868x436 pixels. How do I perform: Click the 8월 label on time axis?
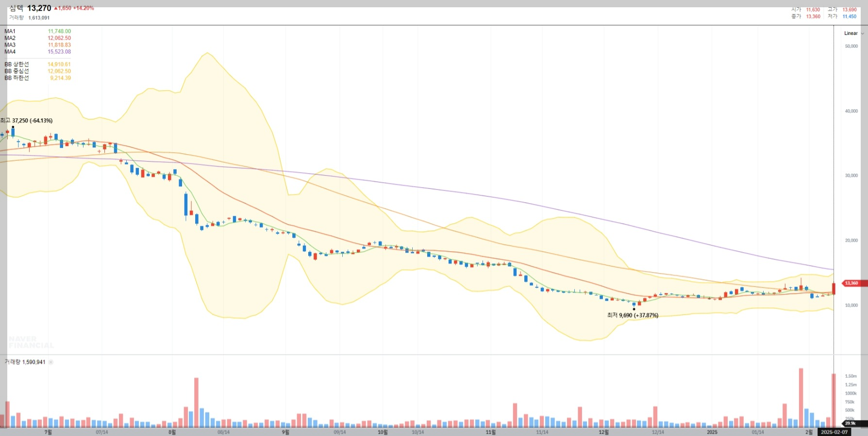pos(172,432)
